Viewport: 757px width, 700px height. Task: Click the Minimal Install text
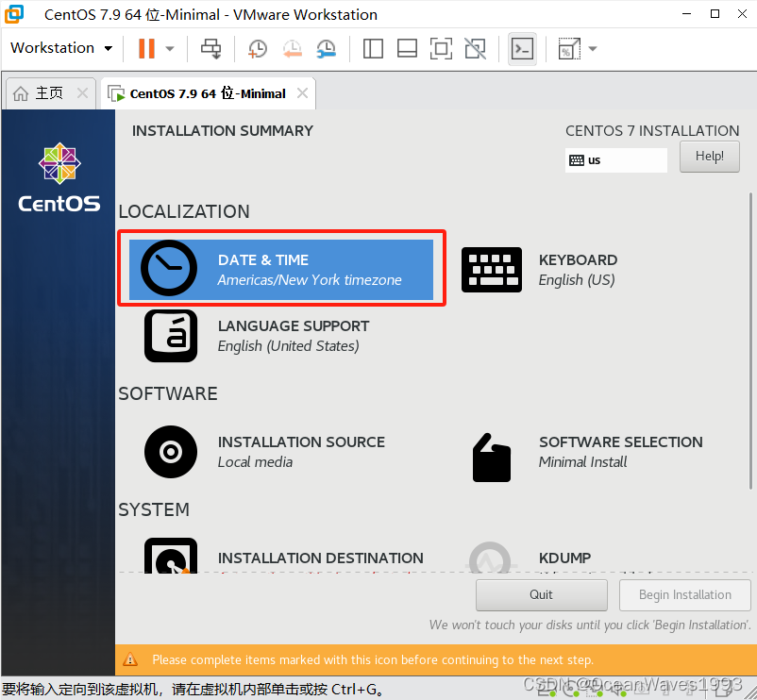click(582, 461)
